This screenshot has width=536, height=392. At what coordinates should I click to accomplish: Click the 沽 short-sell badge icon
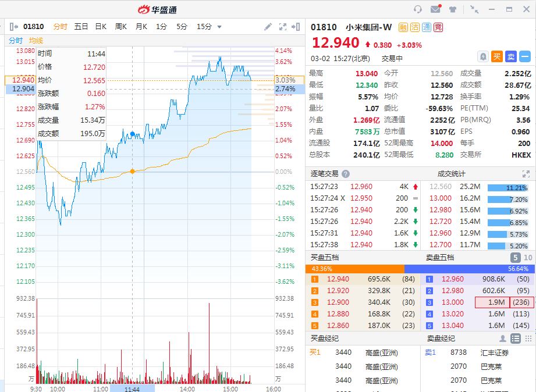click(x=415, y=27)
